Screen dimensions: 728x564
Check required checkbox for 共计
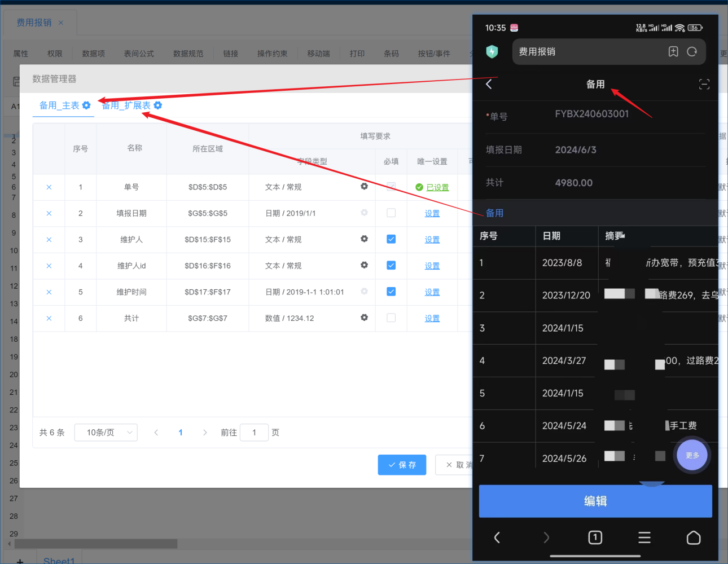point(391,318)
